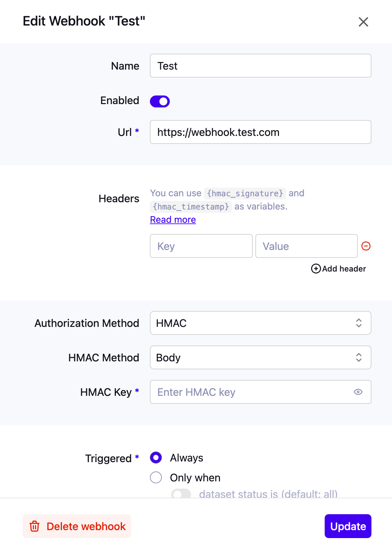This screenshot has height=551, width=392.
Task: Disable the Enabled toggle
Action: click(160, 101)
